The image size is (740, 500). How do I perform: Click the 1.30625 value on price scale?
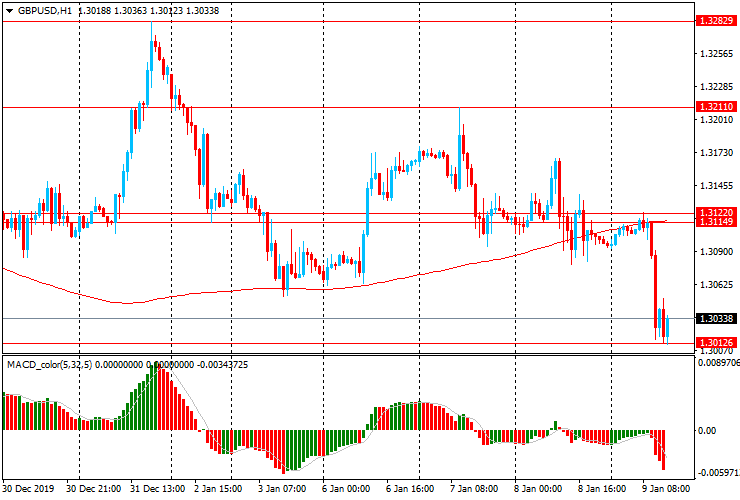pos(717,285)
